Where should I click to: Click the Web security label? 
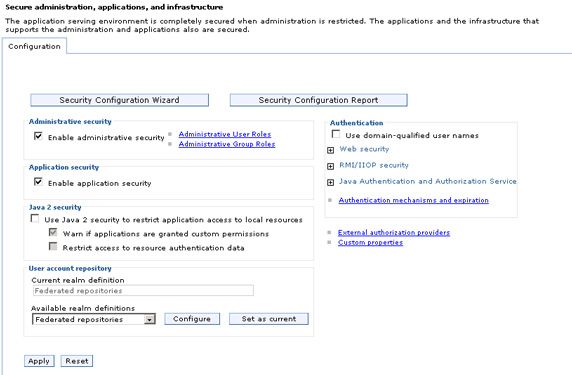[364, 149]
